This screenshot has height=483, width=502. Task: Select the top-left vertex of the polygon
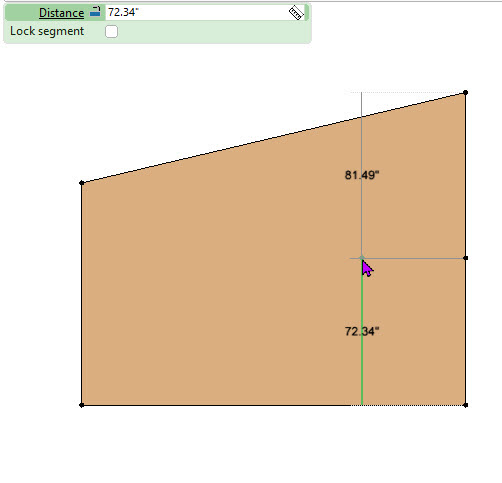pos(82,183)
